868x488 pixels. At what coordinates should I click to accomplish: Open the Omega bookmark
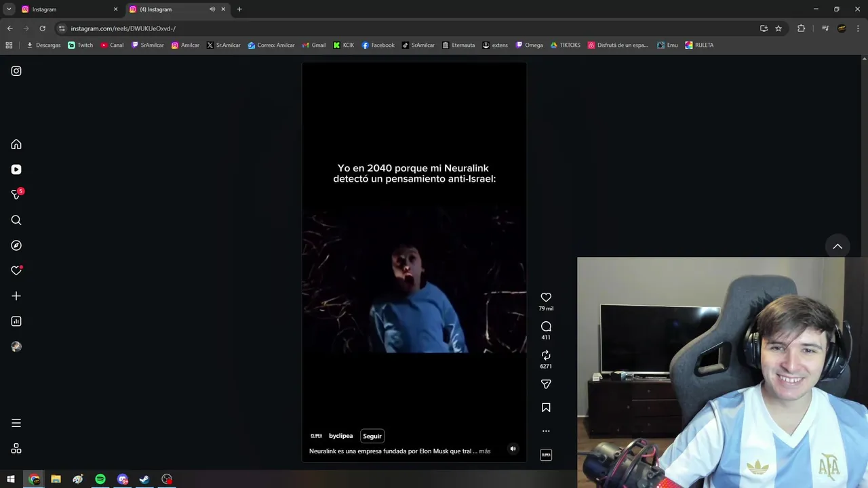529,45
